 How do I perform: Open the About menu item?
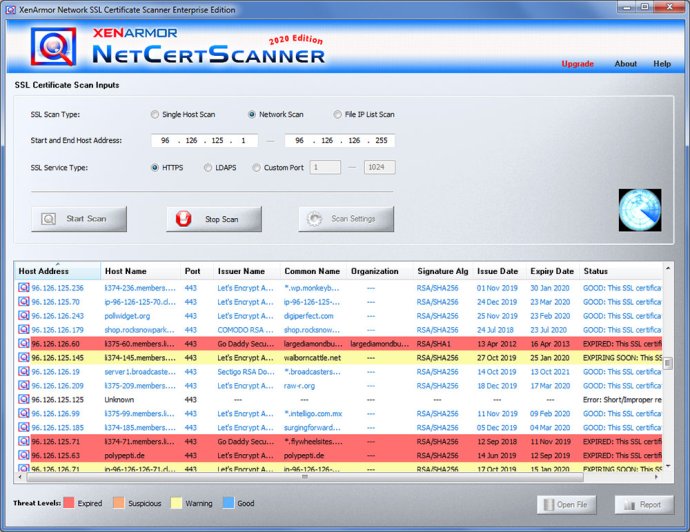(x=625, y=64)
